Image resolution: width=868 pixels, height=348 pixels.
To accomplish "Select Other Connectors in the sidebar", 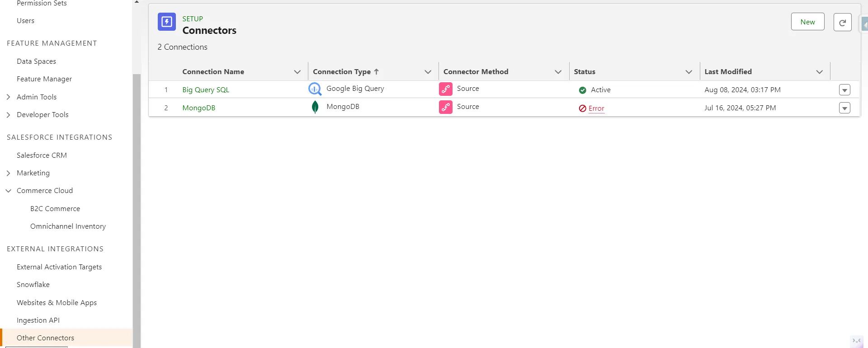I will [x=45, y=338].
